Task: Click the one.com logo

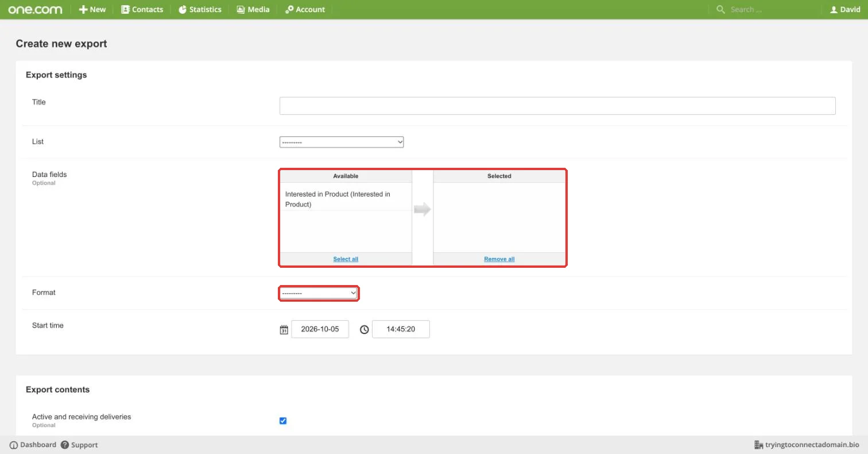Action: (35, 9)
